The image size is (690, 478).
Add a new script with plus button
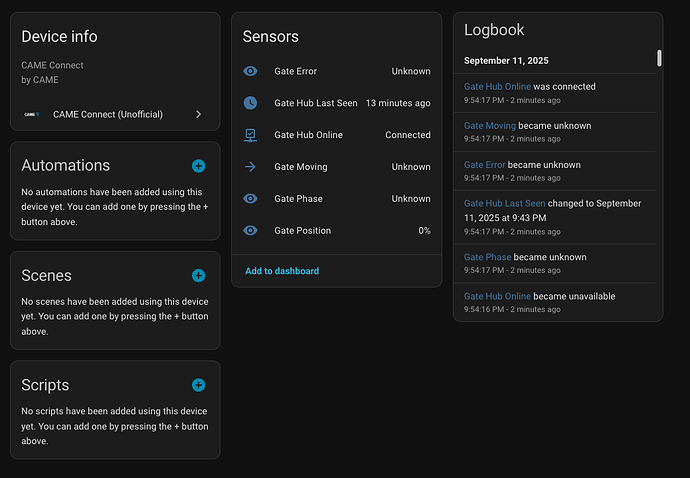click(198, 385)
